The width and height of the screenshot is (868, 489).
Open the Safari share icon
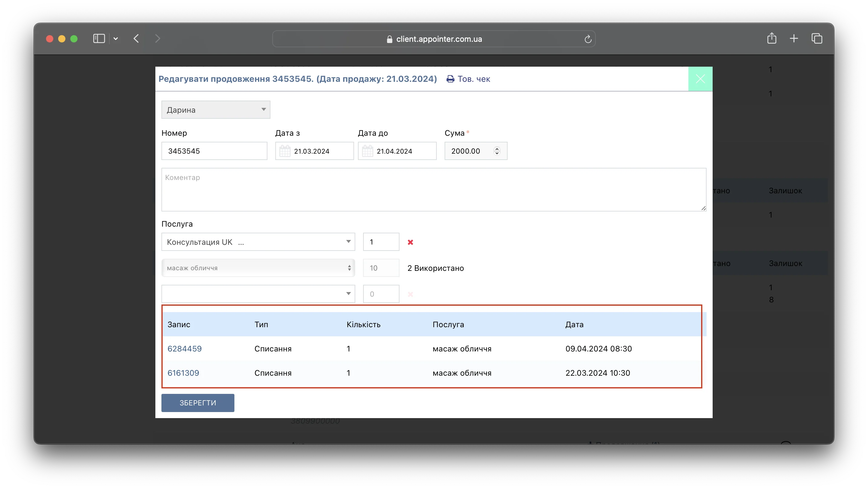tap(772, 38)
